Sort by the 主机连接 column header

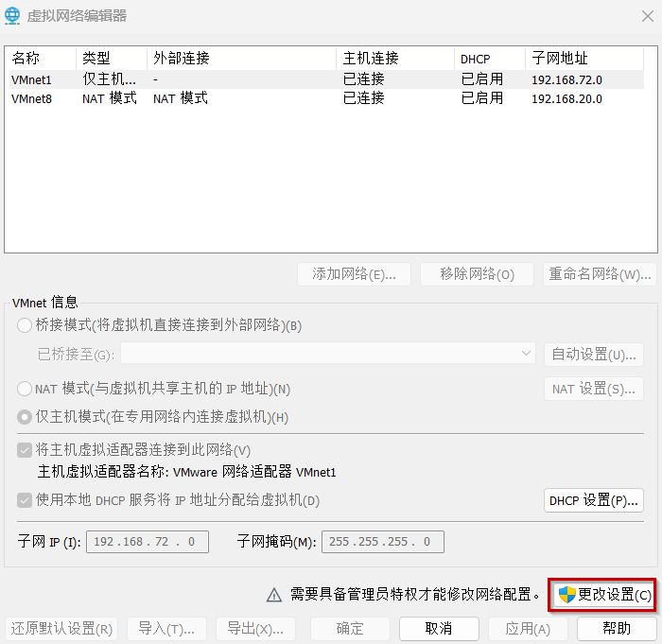(x=395, y=59)
